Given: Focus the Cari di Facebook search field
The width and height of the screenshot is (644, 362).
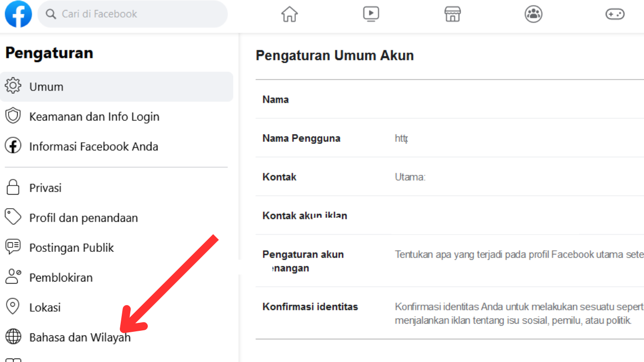Looking at the screenshot, I should point(133,14).
